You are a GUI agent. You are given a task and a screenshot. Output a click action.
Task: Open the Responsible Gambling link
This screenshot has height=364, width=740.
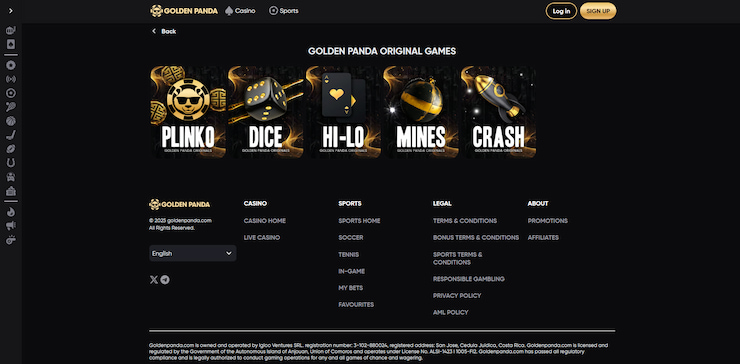pyautogui.click(x=469, y=279)
